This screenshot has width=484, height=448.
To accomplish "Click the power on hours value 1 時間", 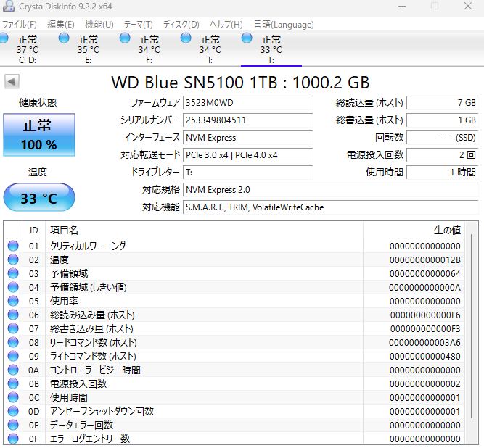I will point(443,173).
